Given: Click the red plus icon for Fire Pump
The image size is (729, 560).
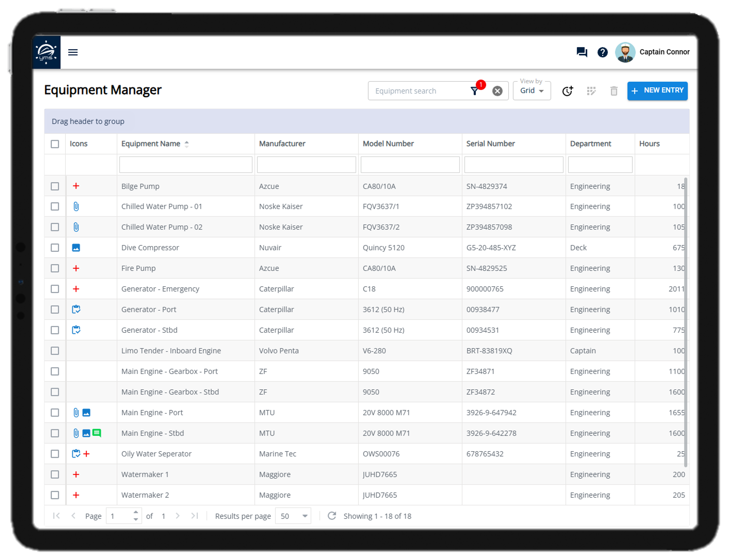Looking at the screenshot, I should coord(76,268).
